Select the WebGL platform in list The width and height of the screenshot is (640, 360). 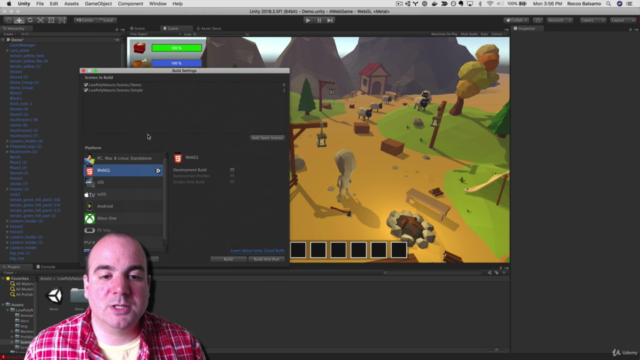click(123, 170)
